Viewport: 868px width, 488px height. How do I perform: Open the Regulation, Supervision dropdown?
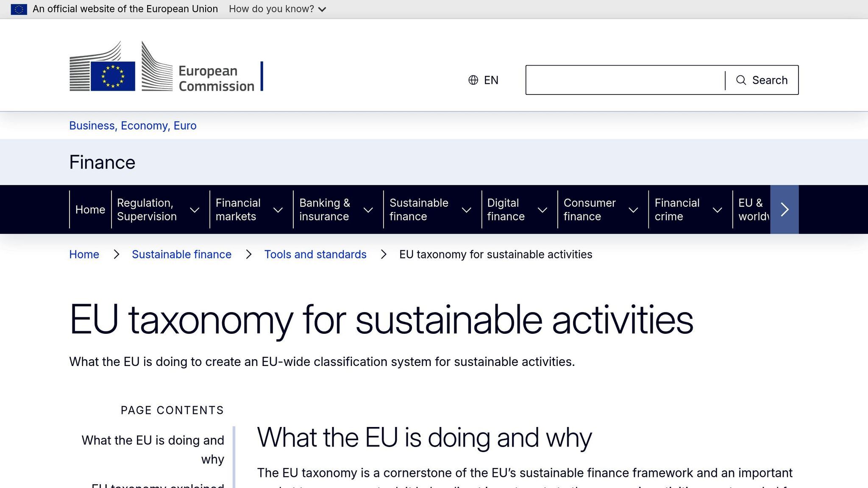[195, 210]
